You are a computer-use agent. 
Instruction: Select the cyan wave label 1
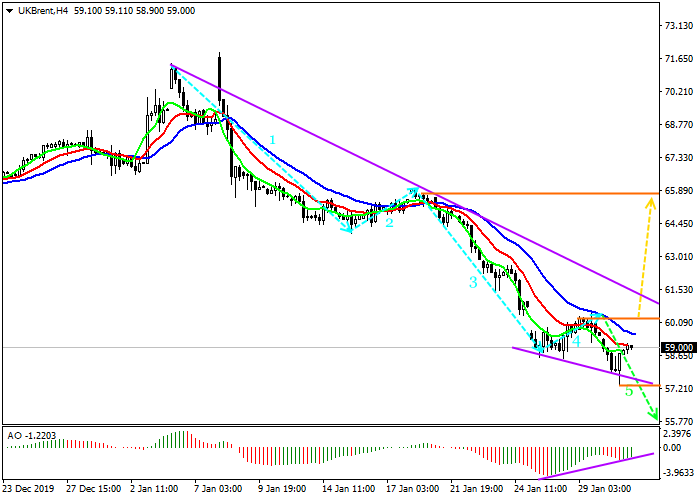pyautogui.click(x=271, y=140)
